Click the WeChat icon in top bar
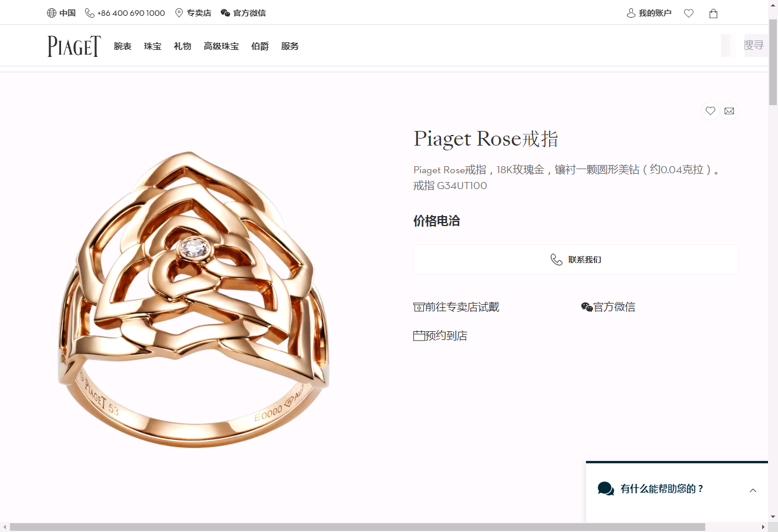 pyautogui.click(x=225, y=13)
